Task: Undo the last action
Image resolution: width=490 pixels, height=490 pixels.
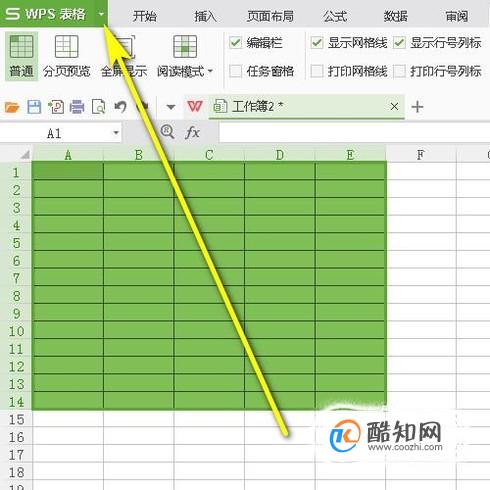Action: point(120,107)
